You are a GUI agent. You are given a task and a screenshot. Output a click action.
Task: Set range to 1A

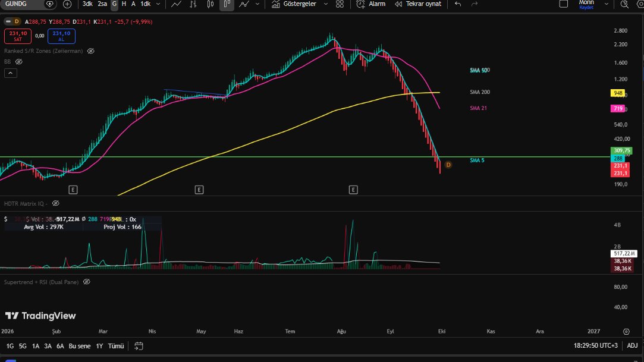(35, 346)
